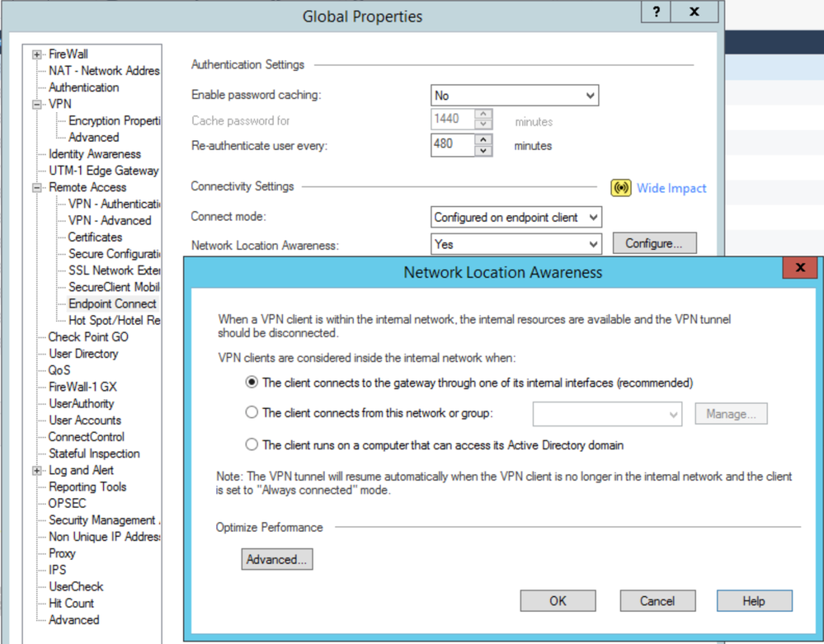Follow the Wide Impact link
The image size is (824, 644).
(x=671, y=188)
